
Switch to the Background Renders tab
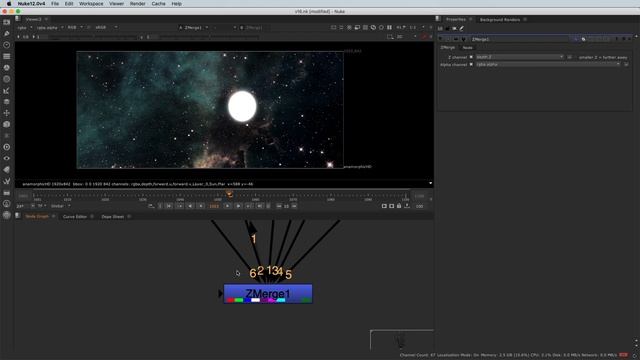coord(500,20)
